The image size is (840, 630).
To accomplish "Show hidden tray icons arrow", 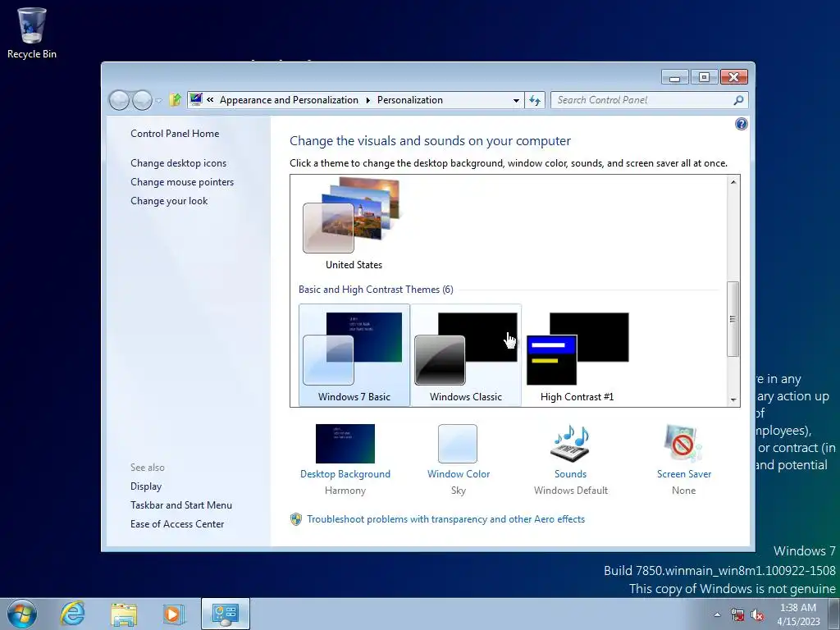I will (x=717, y=614).
